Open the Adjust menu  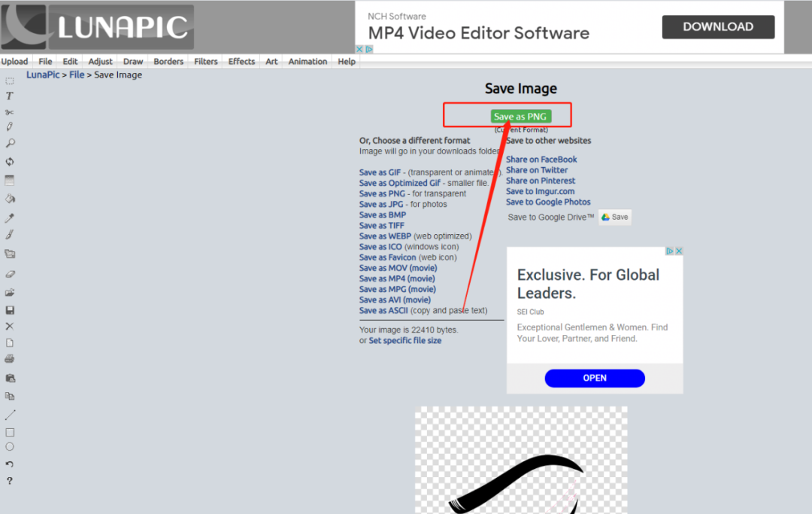point(100,61)
